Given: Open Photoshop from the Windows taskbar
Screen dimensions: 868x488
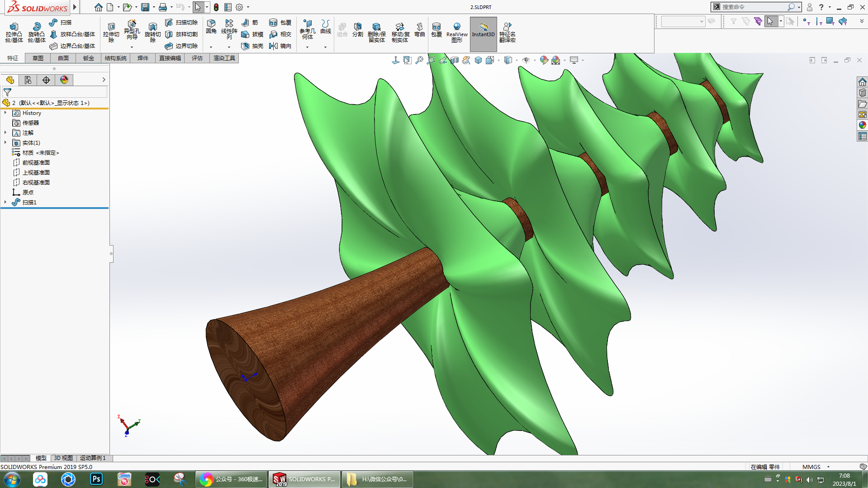Looking at the screenshot, I should coord(96,479).
